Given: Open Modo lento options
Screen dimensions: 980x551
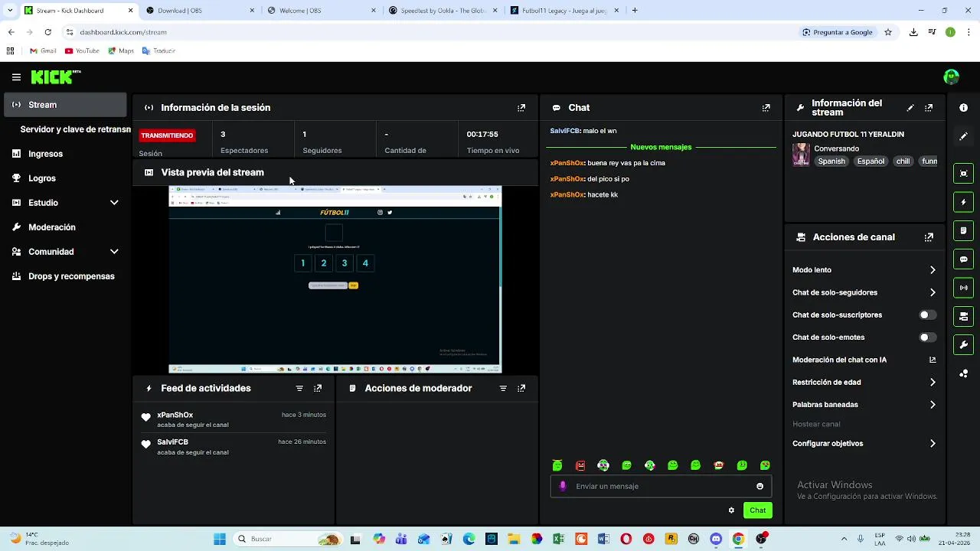Looking at the screenshot, I should 864,270.
